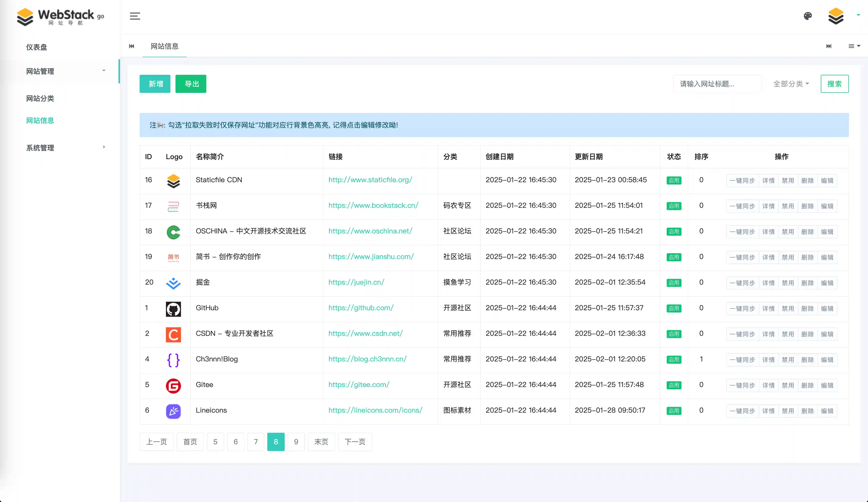The image size is (868, 502).
Task: Toggle 启用 status badge for GitHub
Action: (x=674, y=309)
